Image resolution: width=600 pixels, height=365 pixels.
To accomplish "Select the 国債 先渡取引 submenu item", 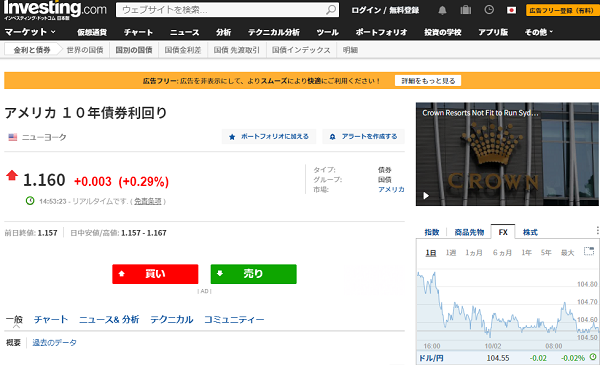I will [236, 50].
